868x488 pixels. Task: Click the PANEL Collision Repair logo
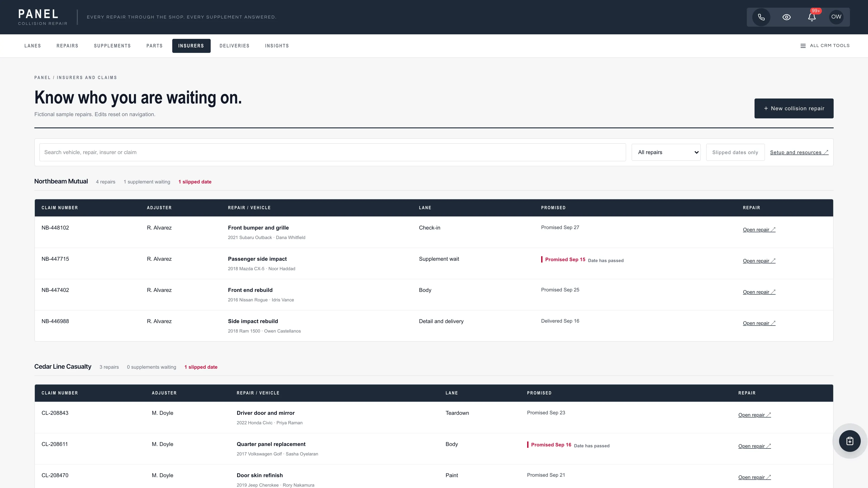[43, 17]
